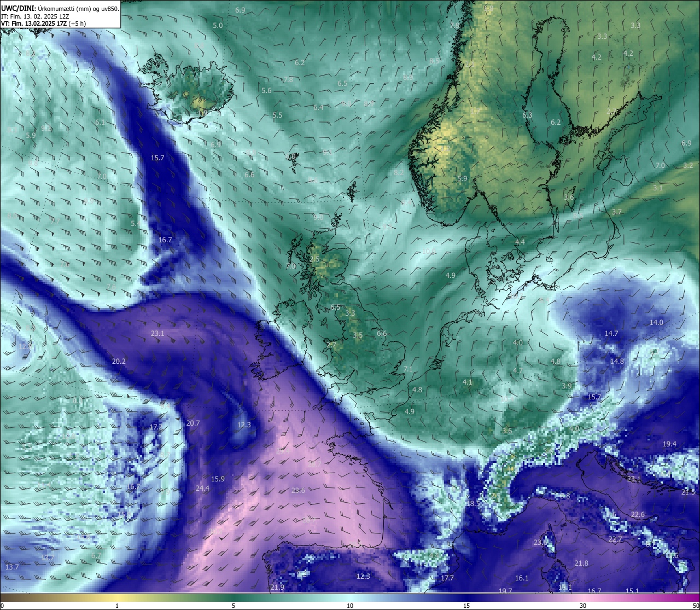Click the 5.6 value on the map
This screenshot has height=610, width=700.
click(x=266, y=90)
